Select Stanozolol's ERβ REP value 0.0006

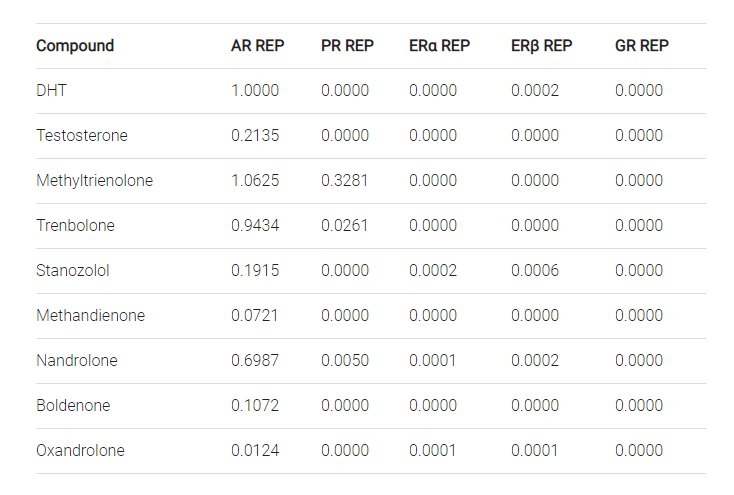[535, 270]
